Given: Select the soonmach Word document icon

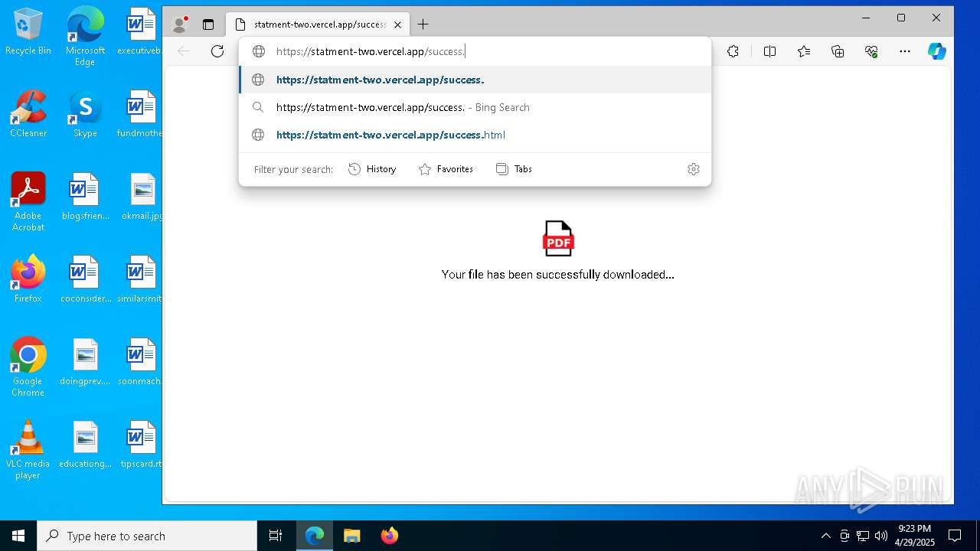Looking at the screenshot, I should tap(141, 363).
